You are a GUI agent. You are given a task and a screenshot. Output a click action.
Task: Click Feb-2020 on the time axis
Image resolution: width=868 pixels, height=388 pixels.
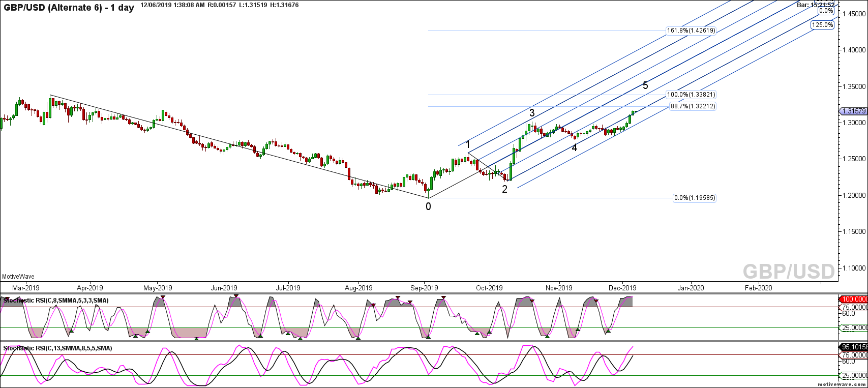[758, 287]
